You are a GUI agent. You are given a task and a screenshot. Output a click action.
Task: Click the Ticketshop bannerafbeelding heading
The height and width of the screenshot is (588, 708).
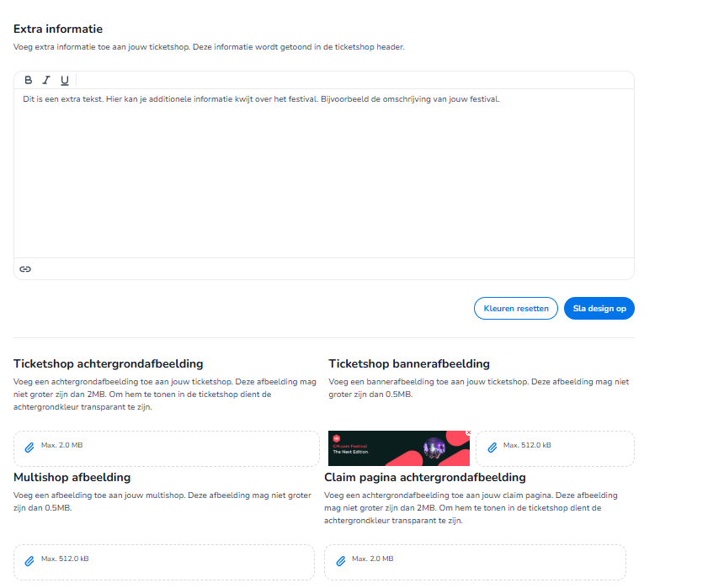(409, 364)
